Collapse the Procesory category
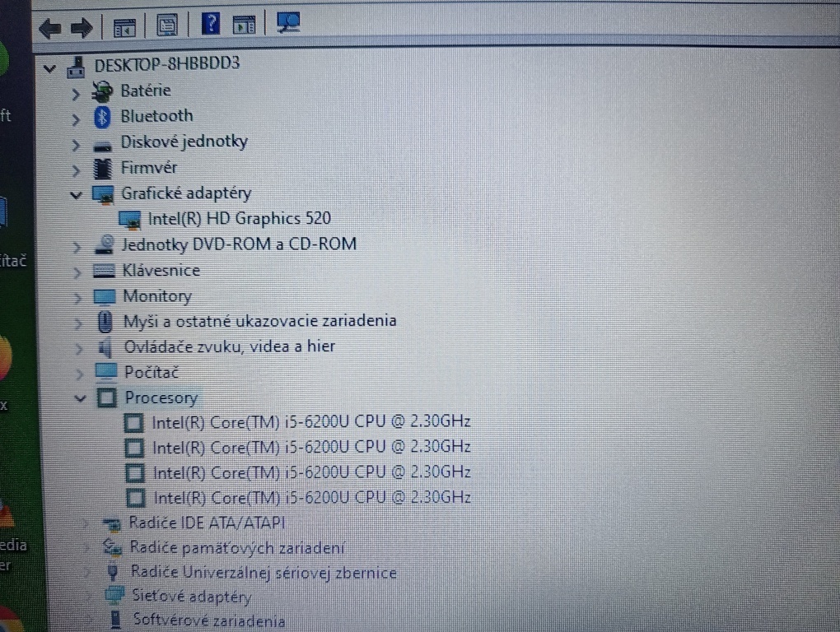This screenshot has width=840, height=632. tap(80, 399)
